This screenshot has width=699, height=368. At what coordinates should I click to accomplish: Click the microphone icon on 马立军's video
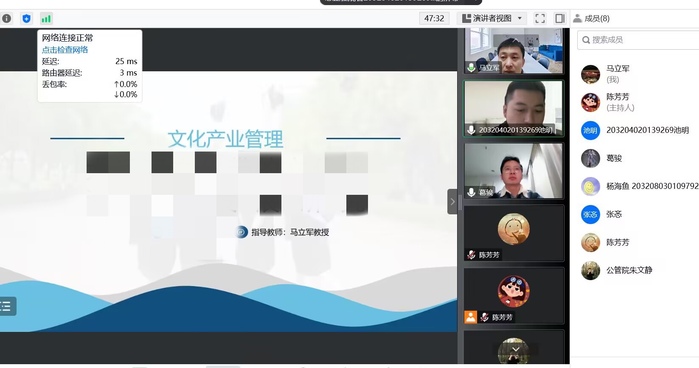pos(471,68)
